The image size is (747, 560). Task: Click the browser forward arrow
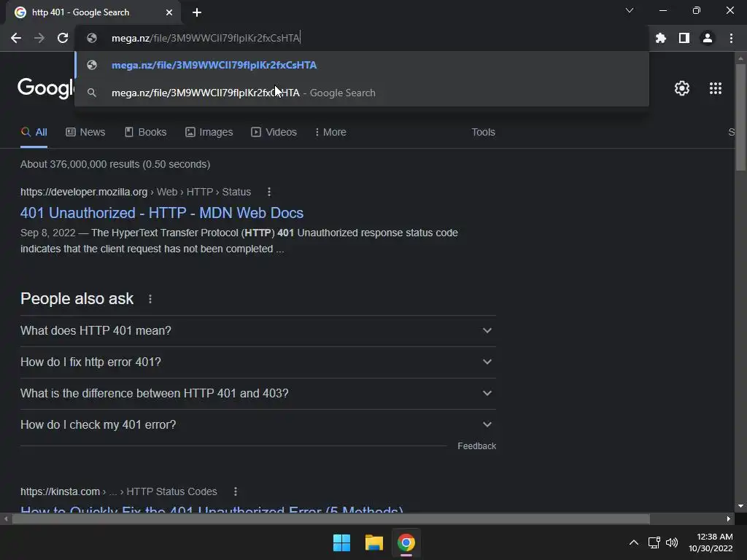click(39, 38)
